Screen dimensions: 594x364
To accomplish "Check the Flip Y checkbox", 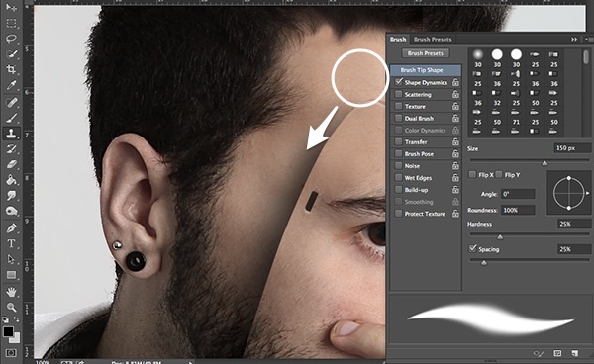I will (x=499, y=174).
